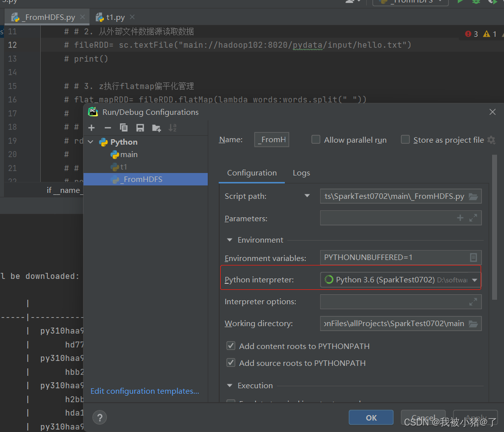Start the debugger with the bug icon
Screen dimensions: 504x432
[x=475, y=2]
